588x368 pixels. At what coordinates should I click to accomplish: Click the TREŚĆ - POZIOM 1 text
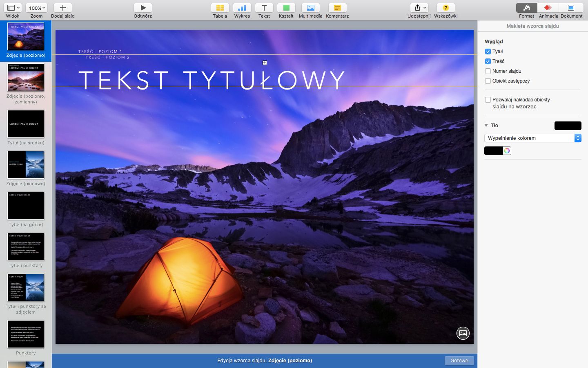point(100,52)
